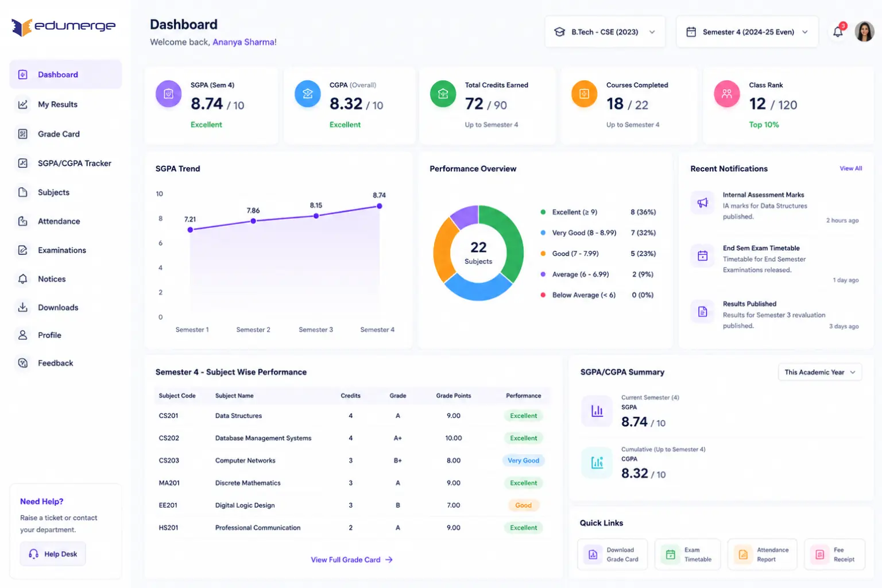Viewport: 882px width, 588px height.
Task: Click the Current Semester SGPA bar chart icon
Action: click(597, 411)
